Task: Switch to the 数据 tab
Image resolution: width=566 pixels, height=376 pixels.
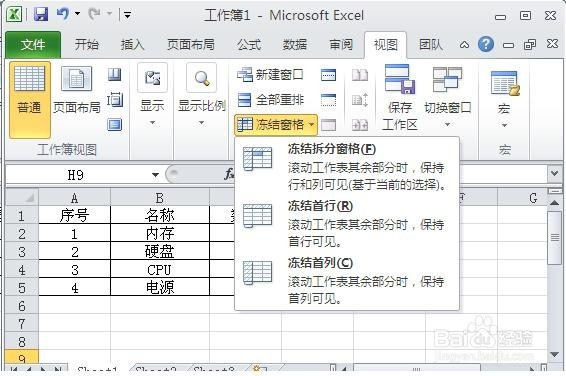Action: point(295,45)
